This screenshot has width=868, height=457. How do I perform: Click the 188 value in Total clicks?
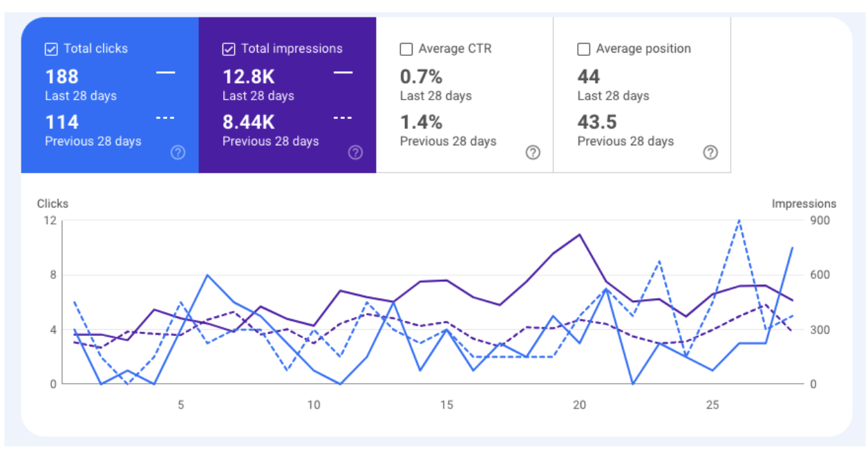62,77
